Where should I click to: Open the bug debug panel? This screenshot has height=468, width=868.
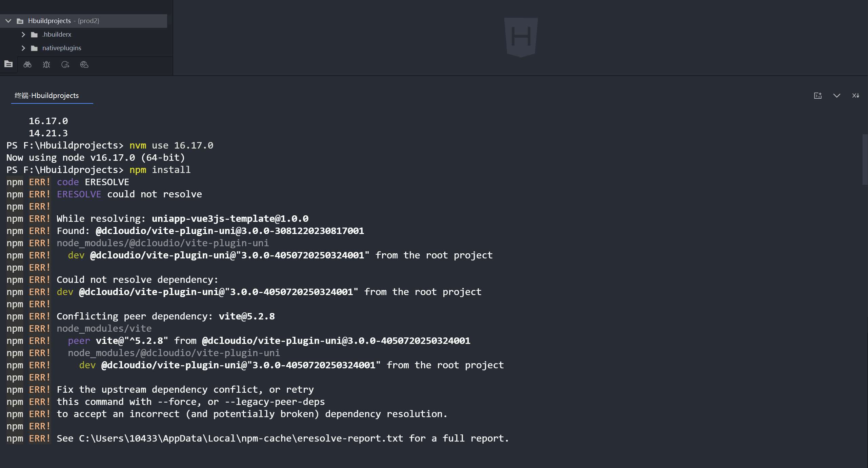click(x=46, y=64)
